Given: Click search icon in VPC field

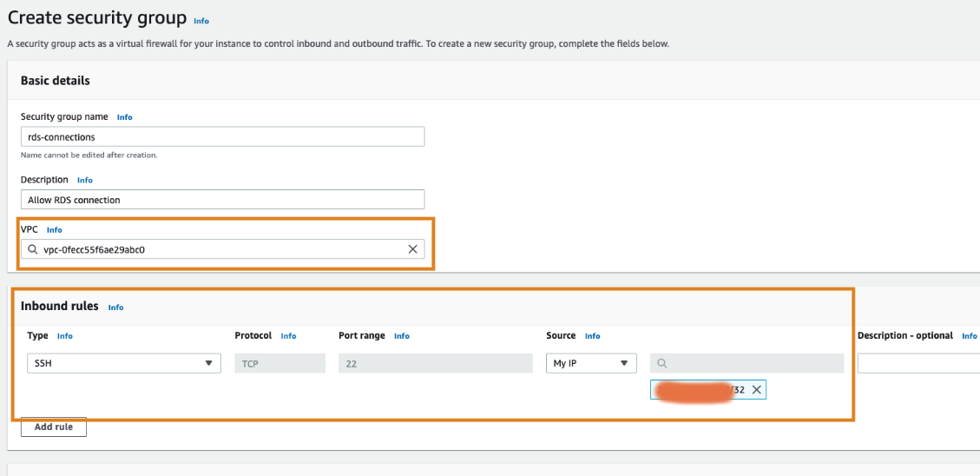Looking at the screenshot, I should (33, 249).
